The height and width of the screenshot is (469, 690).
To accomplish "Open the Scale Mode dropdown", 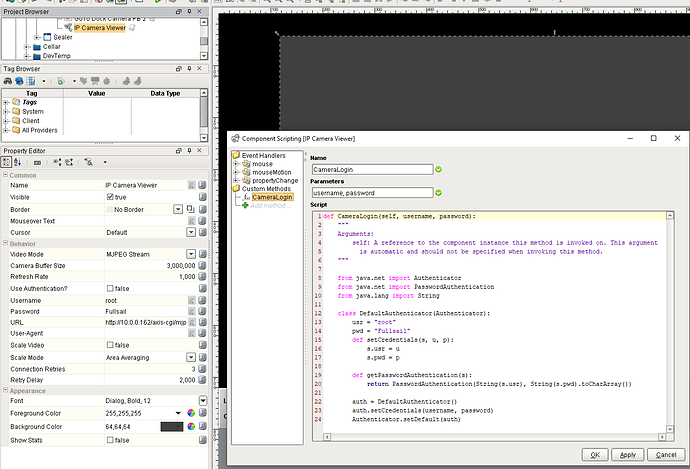I will 191,358.
